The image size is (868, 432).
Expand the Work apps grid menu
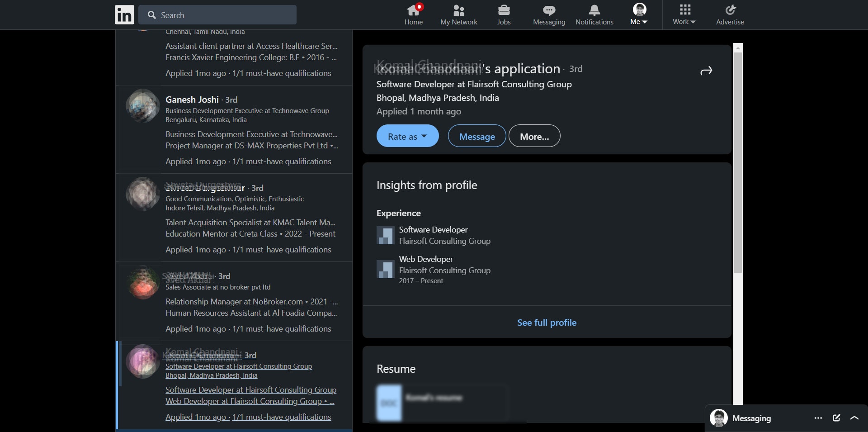pos(684,15)
